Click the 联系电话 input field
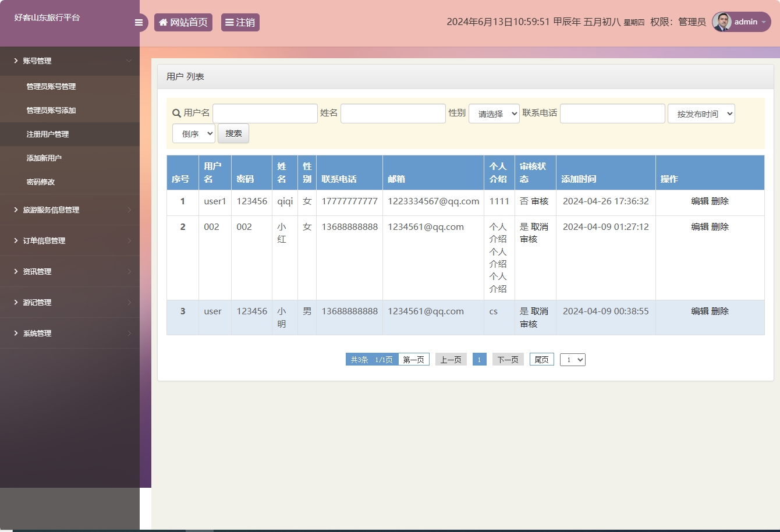 pyautogui.click(x=612, y=113)
